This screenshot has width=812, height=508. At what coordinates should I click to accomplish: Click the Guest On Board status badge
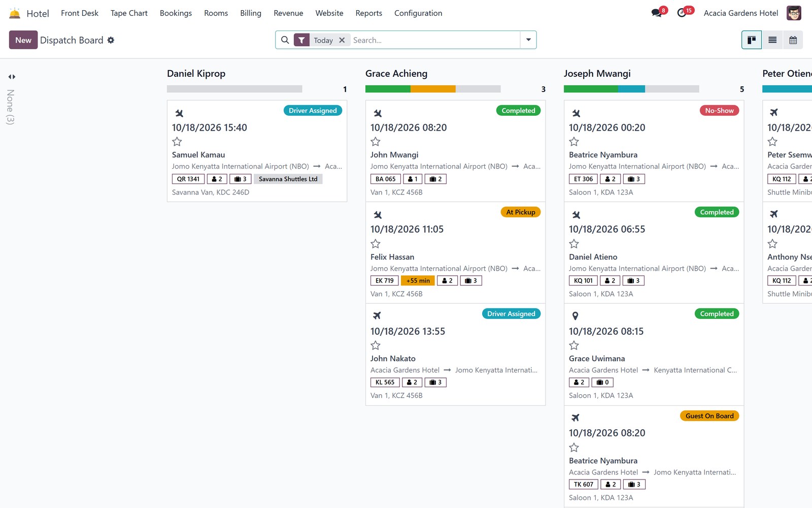(709, 416)
